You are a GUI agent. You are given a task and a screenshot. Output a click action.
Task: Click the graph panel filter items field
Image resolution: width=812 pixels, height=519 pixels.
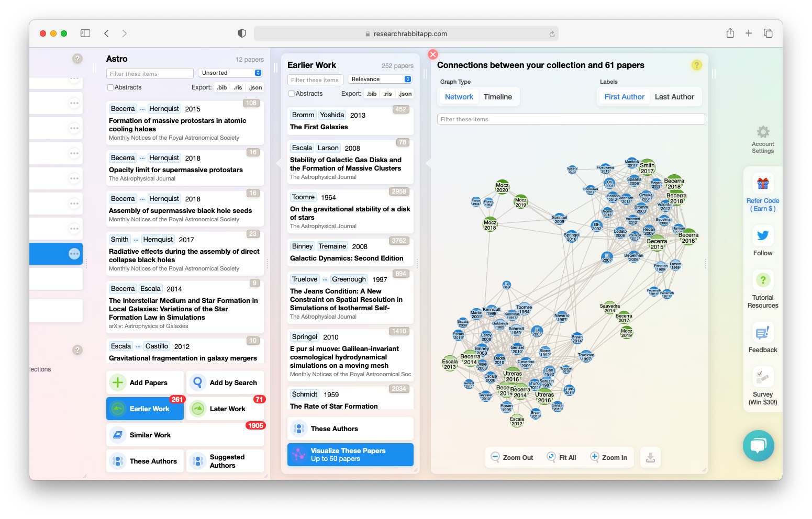pyautogui.click(x=571, y=119)
